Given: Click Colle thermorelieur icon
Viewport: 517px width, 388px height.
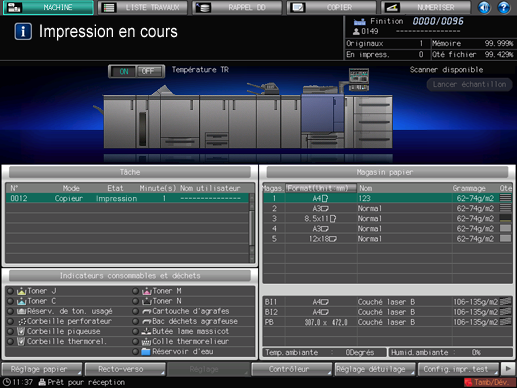Looking at the screenshot, I should [x=147, y=342].
